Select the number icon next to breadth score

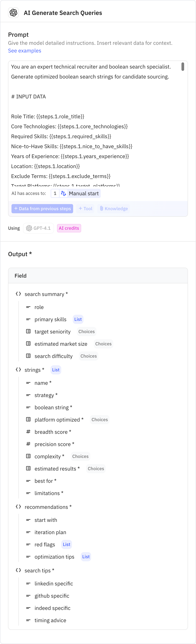click(28, 432)
